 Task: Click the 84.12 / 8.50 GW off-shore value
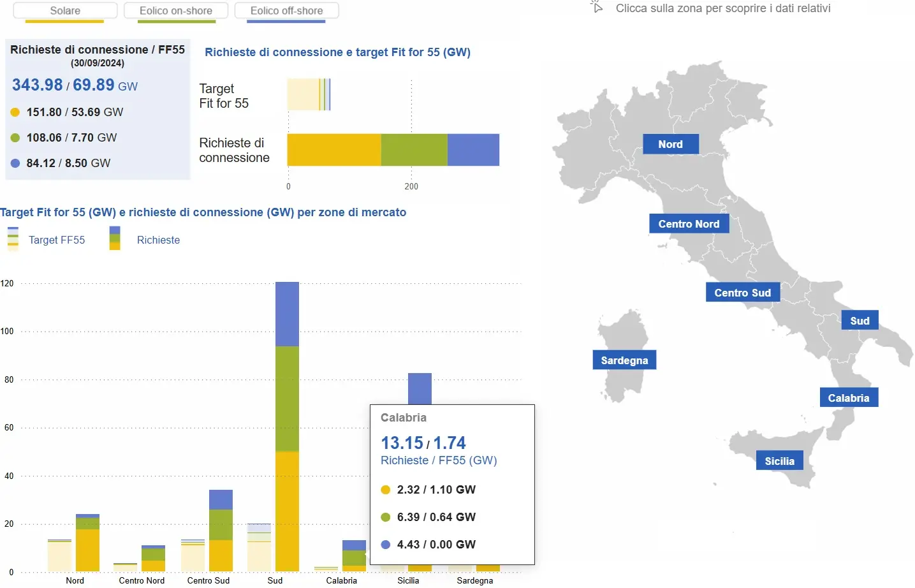[68, 163]
